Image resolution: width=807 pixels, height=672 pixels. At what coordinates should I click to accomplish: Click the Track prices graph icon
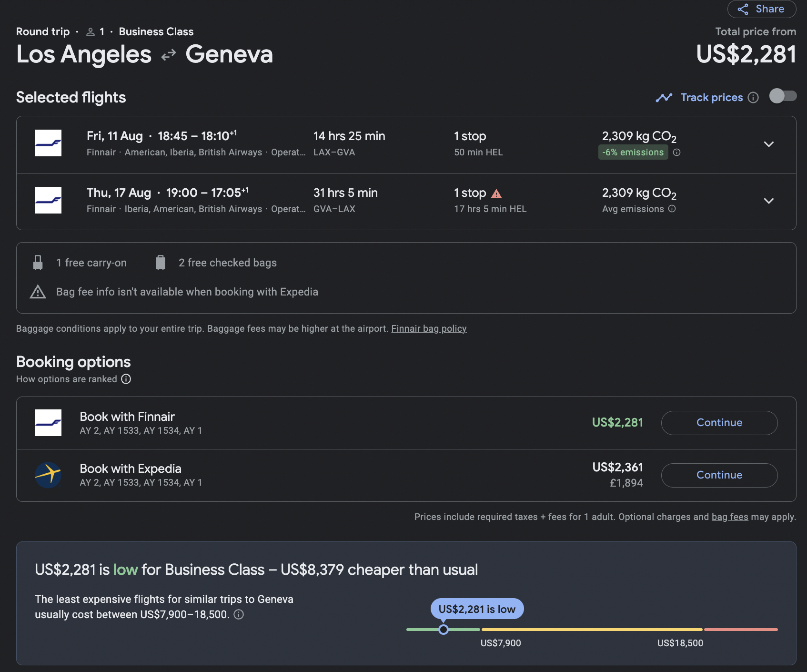pyautogui.click(x=664, y=98)
